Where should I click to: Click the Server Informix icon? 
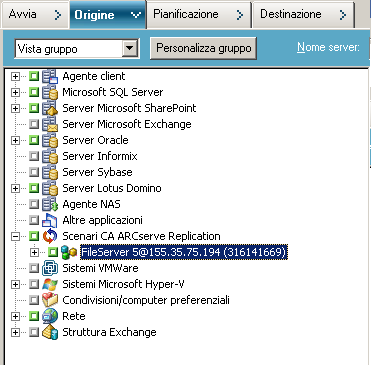[x=50, y=156]
